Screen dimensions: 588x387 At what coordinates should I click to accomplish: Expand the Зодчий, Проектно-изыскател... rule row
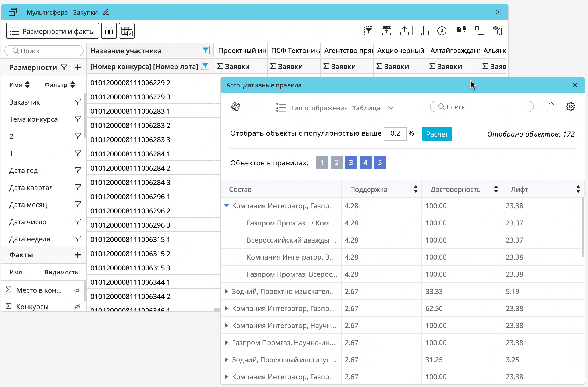coord(226,291)
